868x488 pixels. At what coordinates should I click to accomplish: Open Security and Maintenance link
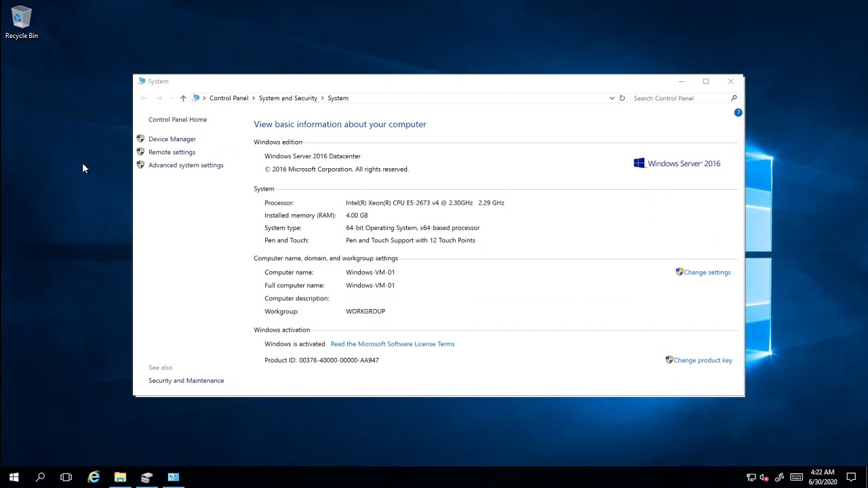click(x=186, y=381)
